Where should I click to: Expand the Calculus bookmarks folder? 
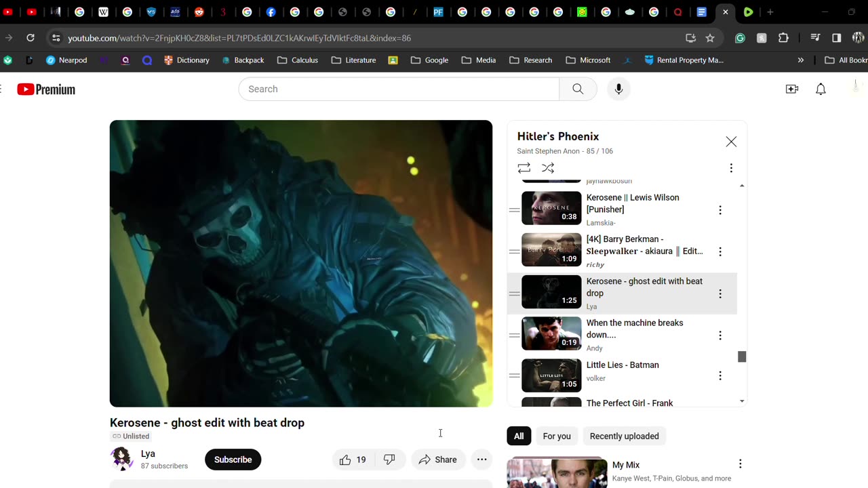[298, 60]
